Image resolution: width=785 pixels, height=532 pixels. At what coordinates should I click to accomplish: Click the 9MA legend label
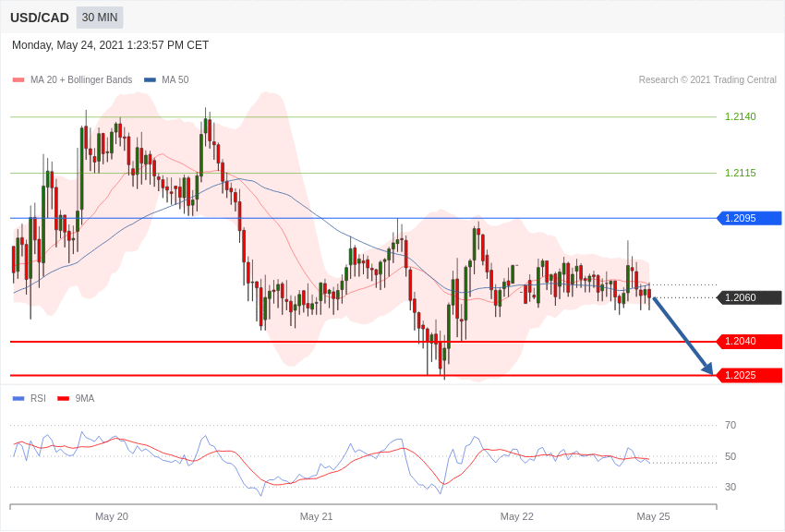pyautogui.click(x=85, y=398)
